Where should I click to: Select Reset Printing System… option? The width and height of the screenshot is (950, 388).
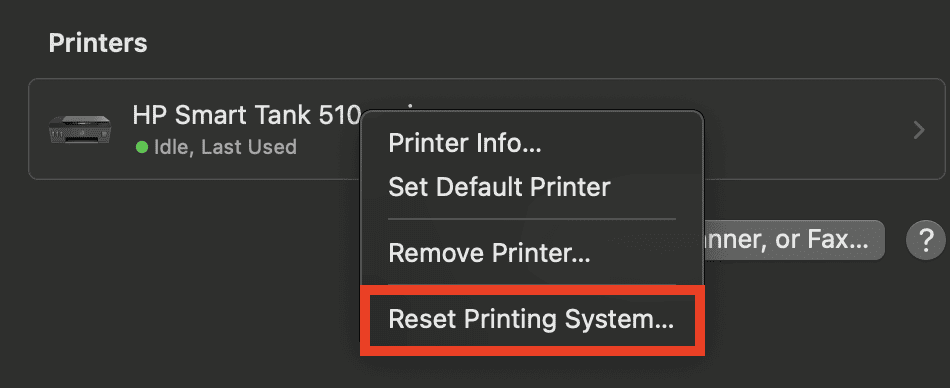pos(531,319)
